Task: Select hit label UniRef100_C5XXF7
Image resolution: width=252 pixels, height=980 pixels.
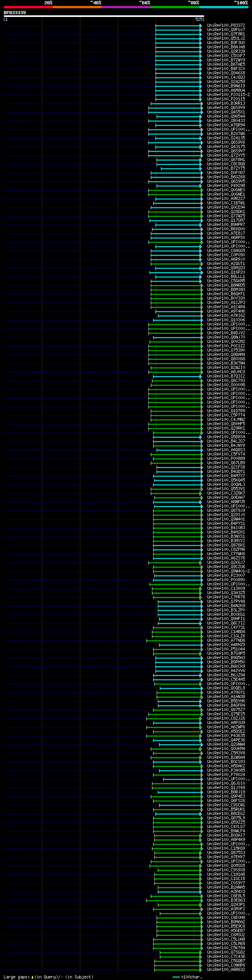Action: coord(226,56)
